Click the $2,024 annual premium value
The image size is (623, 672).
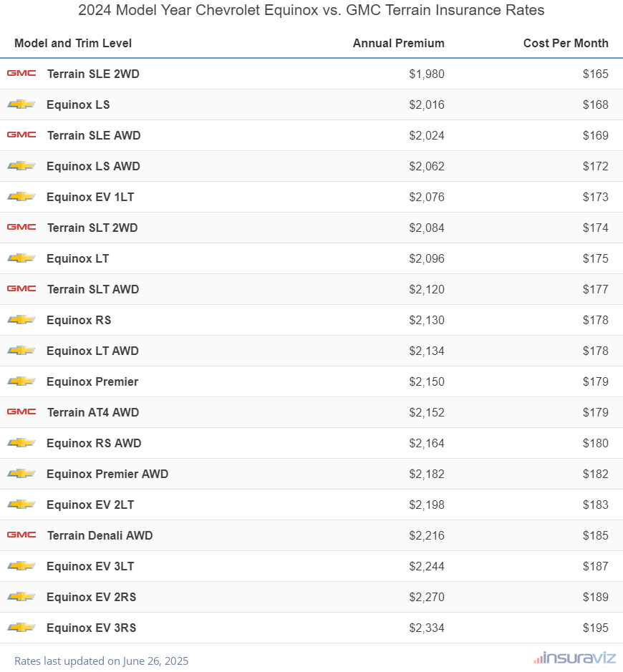pos(427,135)
